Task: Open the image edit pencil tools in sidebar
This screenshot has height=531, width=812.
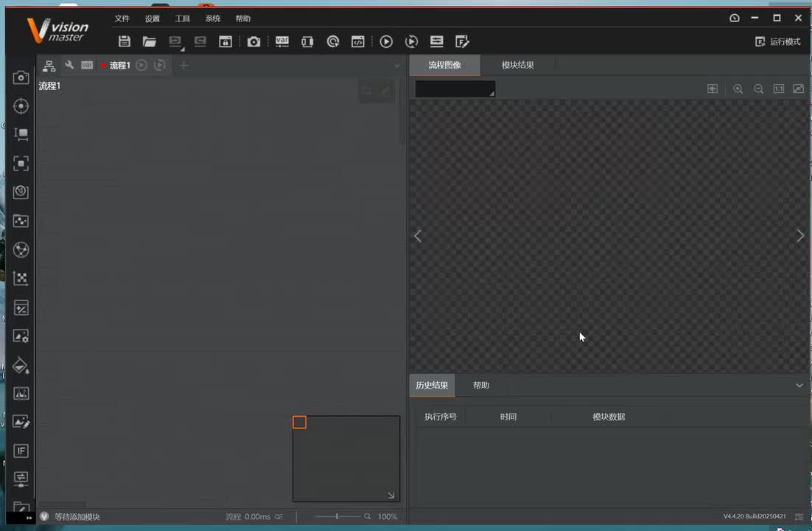Action: pos(21,422)
